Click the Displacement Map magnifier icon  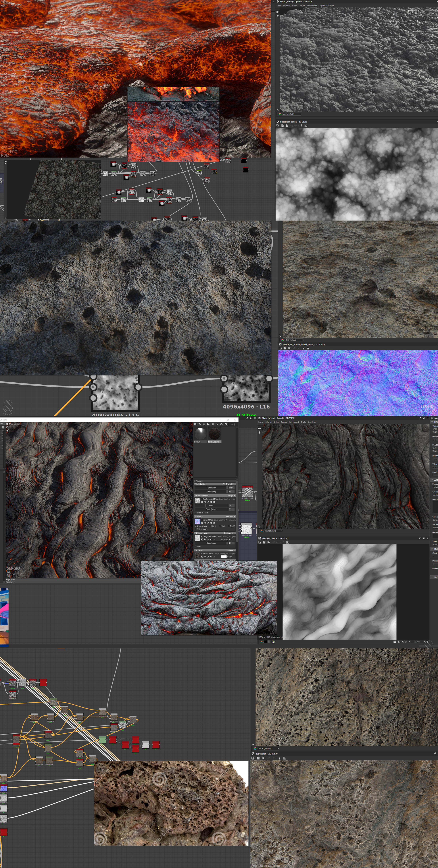tap(205, 502)
